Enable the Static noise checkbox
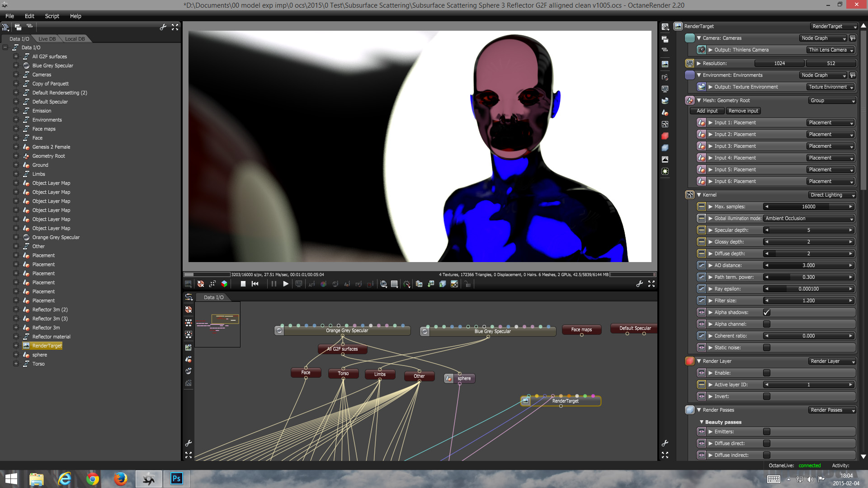868x488 pixels. coord(766,347)
